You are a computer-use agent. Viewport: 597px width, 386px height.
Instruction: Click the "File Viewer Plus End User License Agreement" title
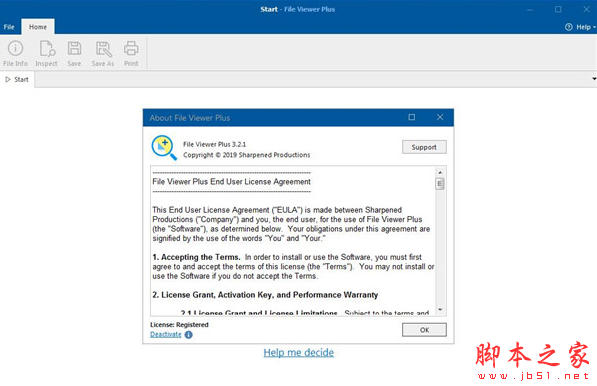pyautogui.click(x=231, y=182)
